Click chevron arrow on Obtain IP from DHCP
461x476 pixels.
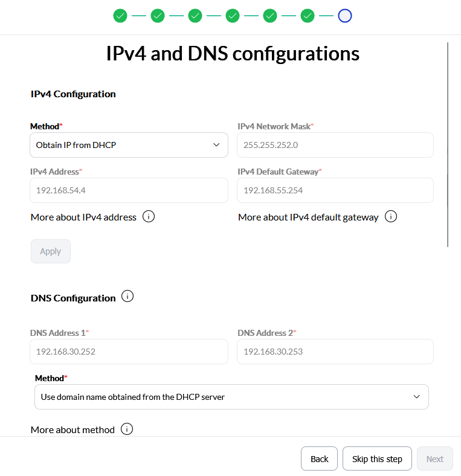217,145
